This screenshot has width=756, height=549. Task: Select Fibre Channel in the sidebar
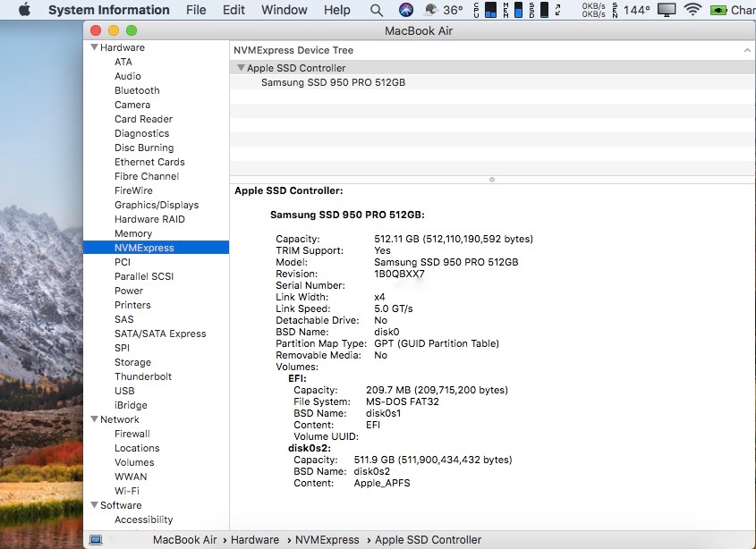[147, 176]
